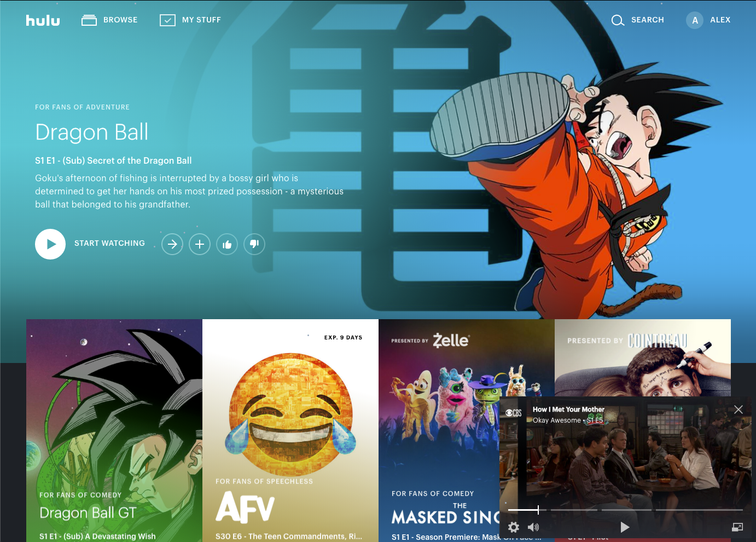Go to Dragon Ball details arrow icon
The height and width of the screenshot is (542, 756).
[x=172, y=244]
